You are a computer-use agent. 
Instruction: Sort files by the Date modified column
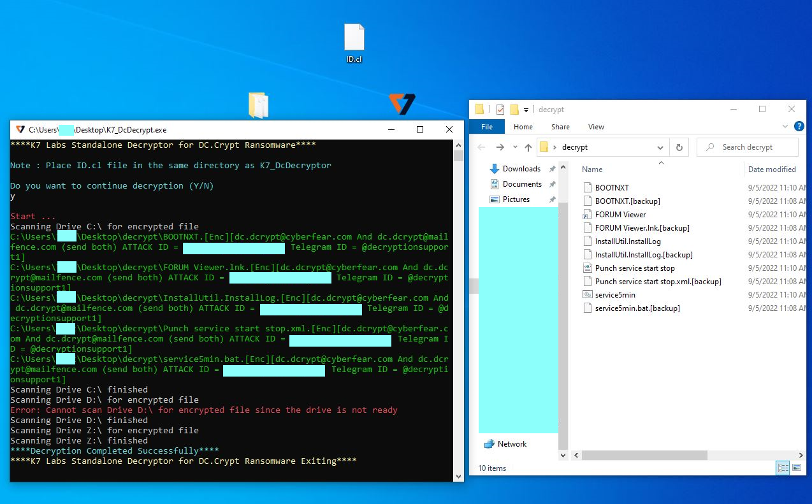click(x=772, y=169)
